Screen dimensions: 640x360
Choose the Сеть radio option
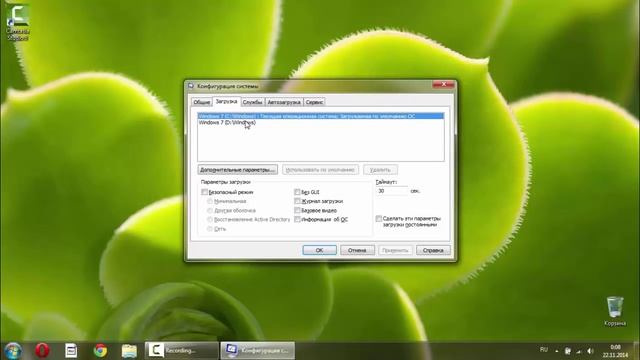pyautogui.click(x=210, y=229)
